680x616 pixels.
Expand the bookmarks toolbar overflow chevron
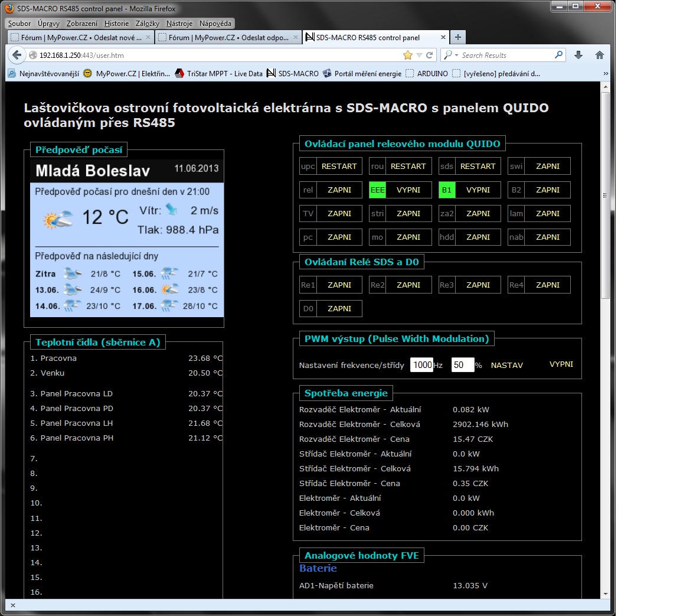606,74
